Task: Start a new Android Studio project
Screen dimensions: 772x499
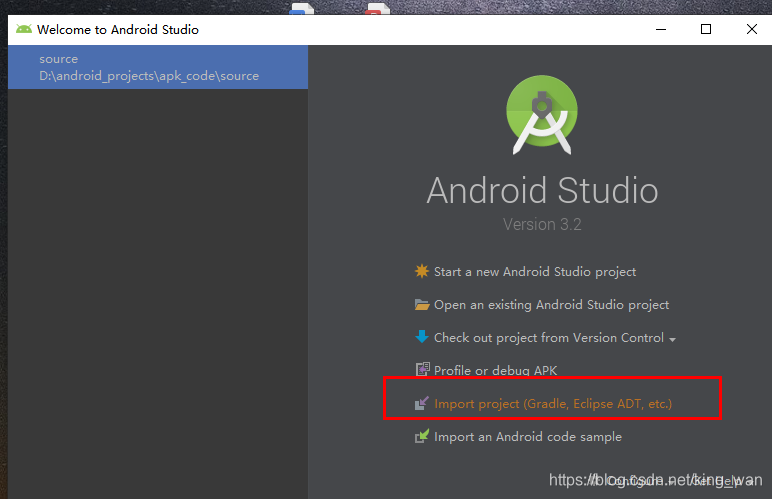Action: (x=535, y=272)
